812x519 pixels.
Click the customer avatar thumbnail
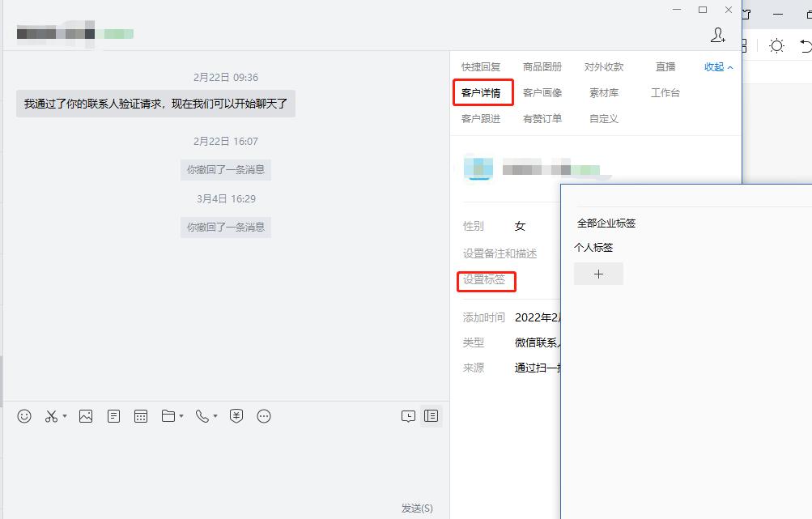pos(478,168)
